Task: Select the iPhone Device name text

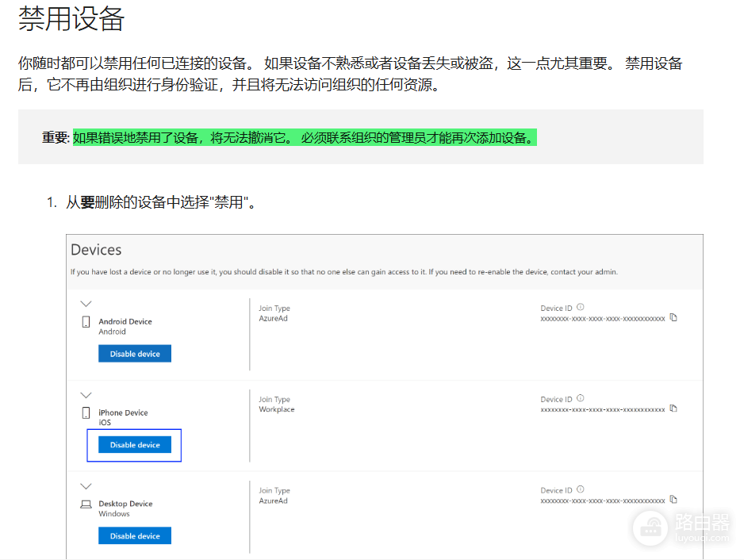Action: (124, 412)
